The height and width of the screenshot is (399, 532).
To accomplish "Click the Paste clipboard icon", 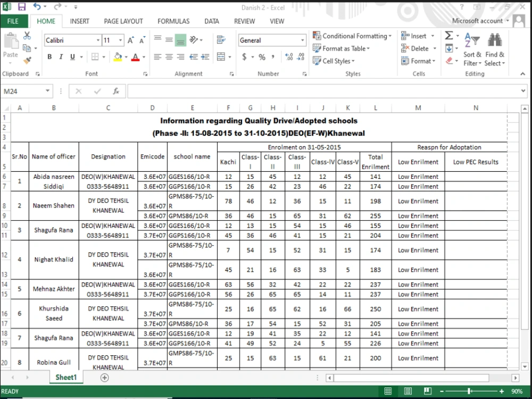I will pyautogui.click(x=11, y=41).
